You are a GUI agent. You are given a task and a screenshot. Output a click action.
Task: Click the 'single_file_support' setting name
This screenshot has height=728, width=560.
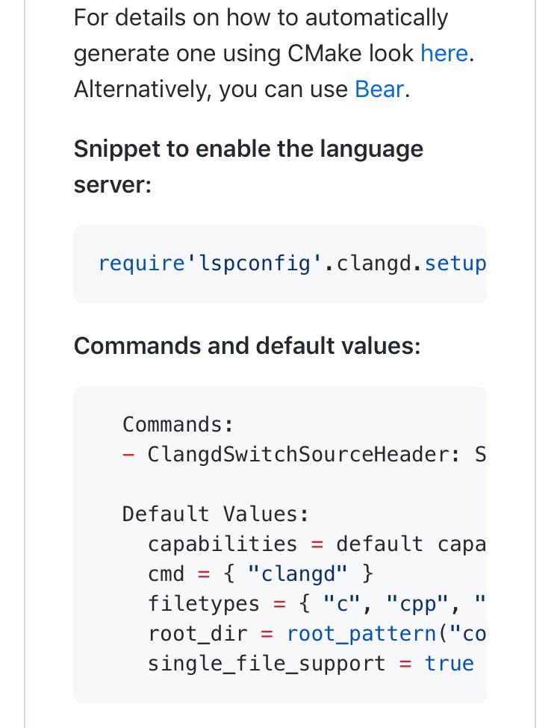267,664
